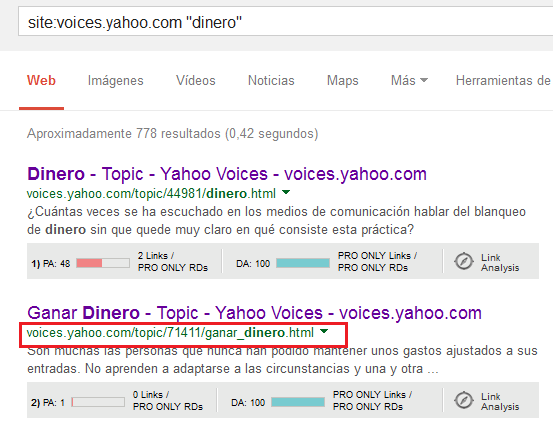Click the snippet starting '¿Cuántas veces se ha escuchado'

point(276,220)
